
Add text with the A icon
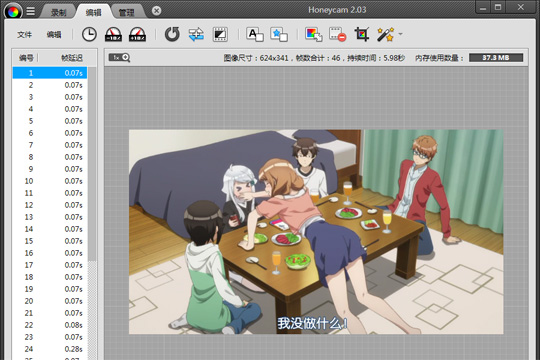pos(255,34)
